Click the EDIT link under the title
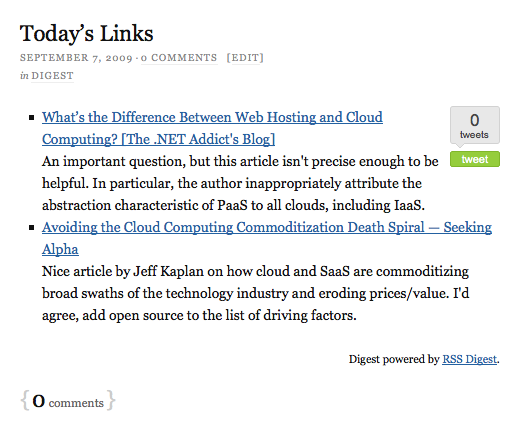The width and height of the screenshot is (517, 434). [x=245, y=58]
